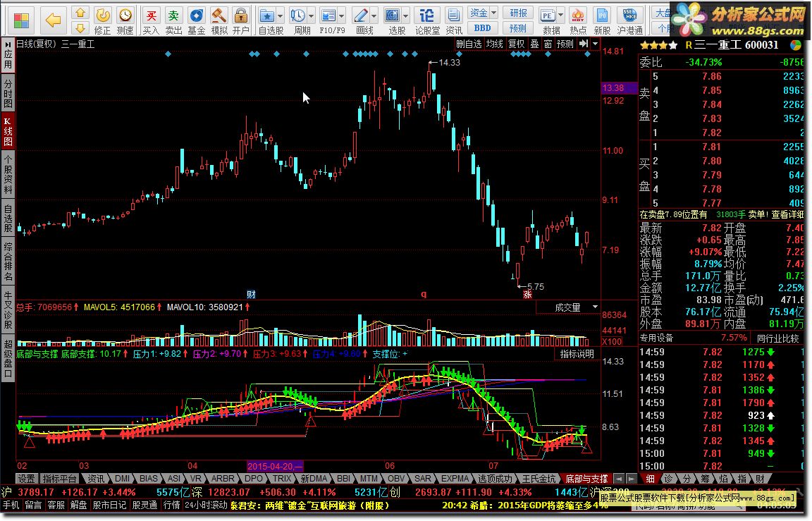Click the colorful globe icon beside 600031
Image resolution: width=812 pixels, height=521 pixels.
pos(796,45)
